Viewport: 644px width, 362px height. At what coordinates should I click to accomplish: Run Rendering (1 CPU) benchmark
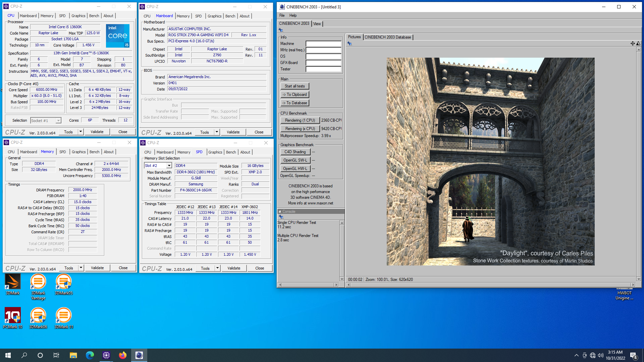300,120
